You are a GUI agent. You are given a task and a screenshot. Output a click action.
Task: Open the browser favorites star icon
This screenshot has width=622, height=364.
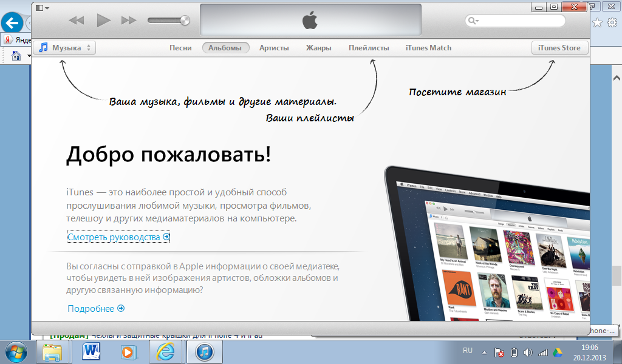[597, 23]
